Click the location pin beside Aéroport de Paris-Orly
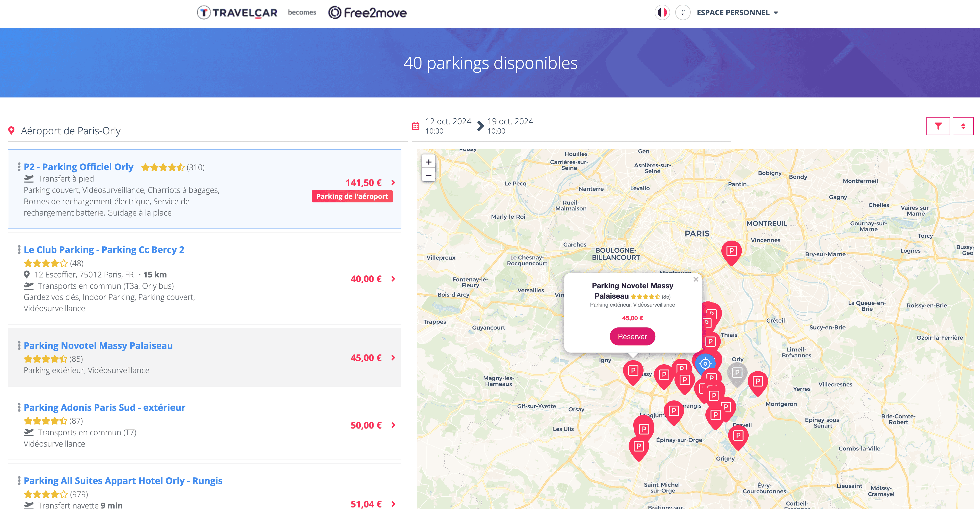980x509 pixels. coord(11,130)
